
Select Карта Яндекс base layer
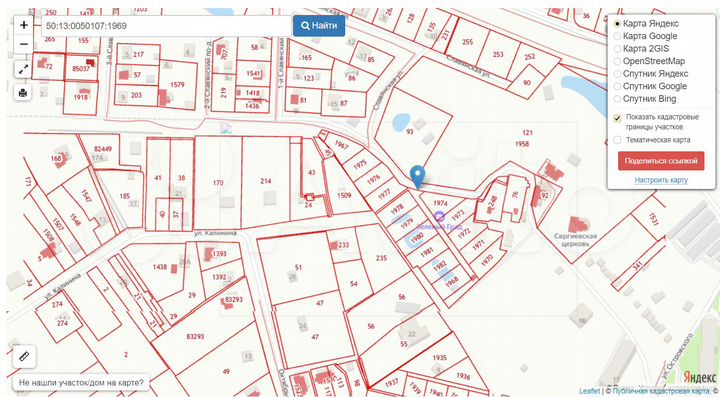point(618,23)
